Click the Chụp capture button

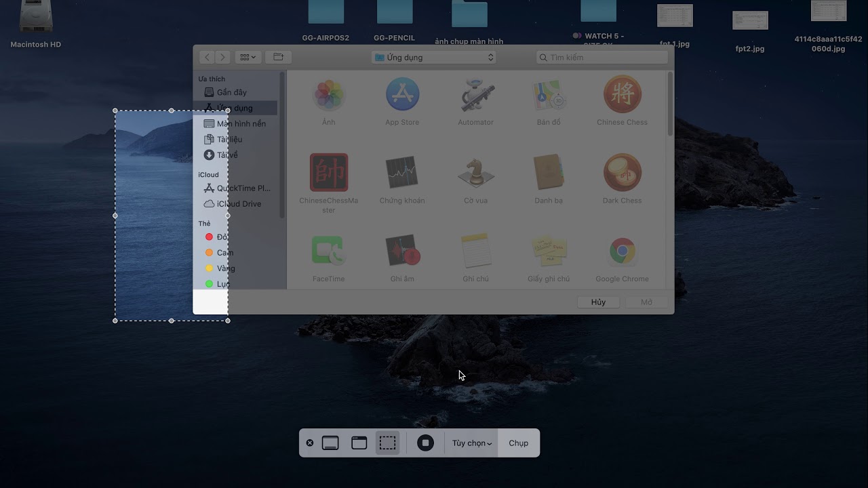(519, 443)
